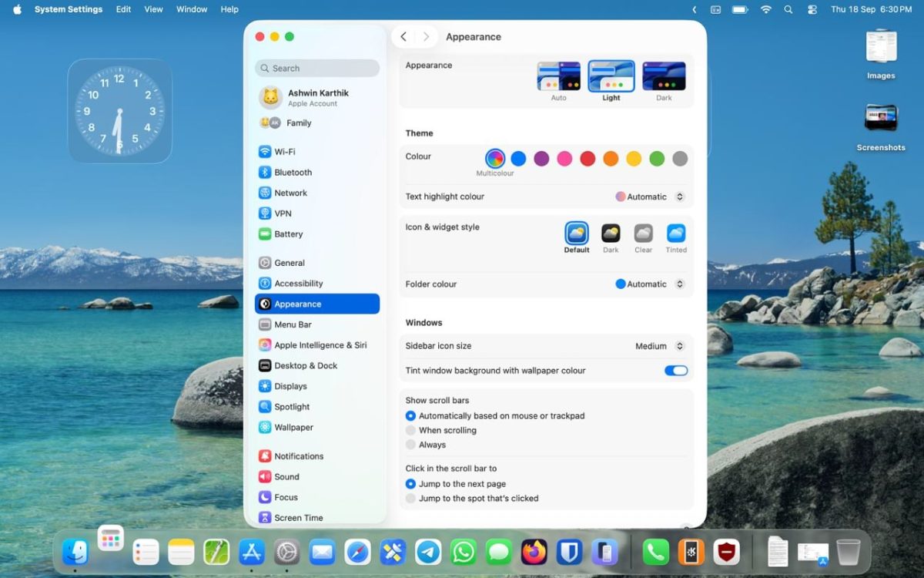
Task: Open the Window menu
Action: coord(192,9)
